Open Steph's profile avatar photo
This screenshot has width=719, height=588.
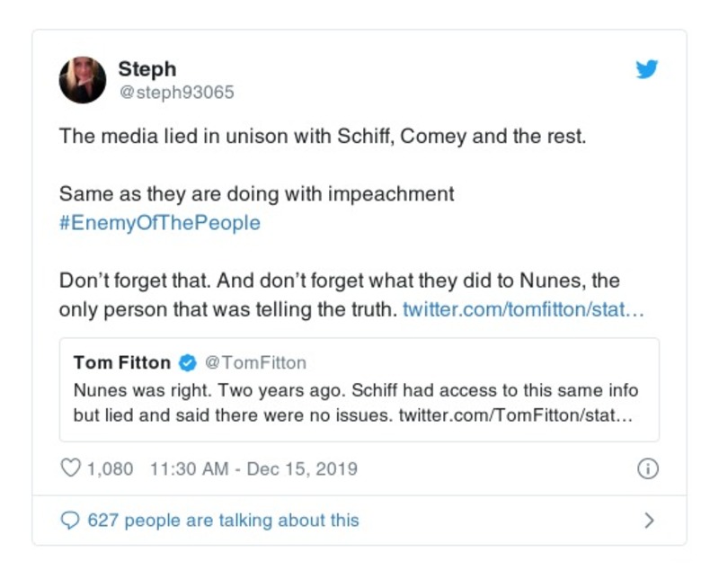coord(83,79)
